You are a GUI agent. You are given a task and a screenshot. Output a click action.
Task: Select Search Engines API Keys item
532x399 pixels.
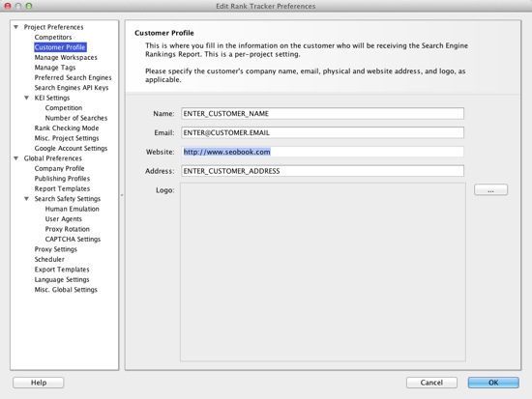point(72,88)
